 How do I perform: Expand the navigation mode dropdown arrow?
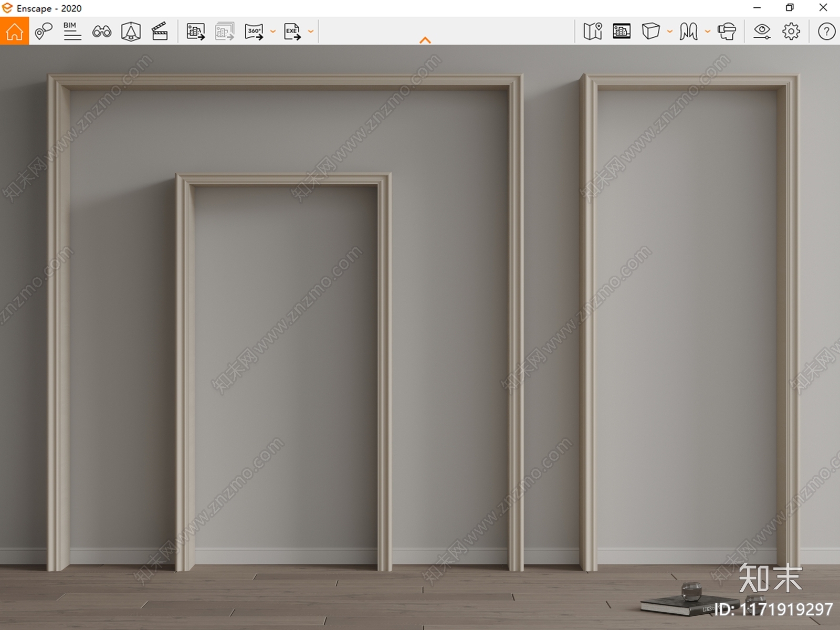[x=708, y=31]
